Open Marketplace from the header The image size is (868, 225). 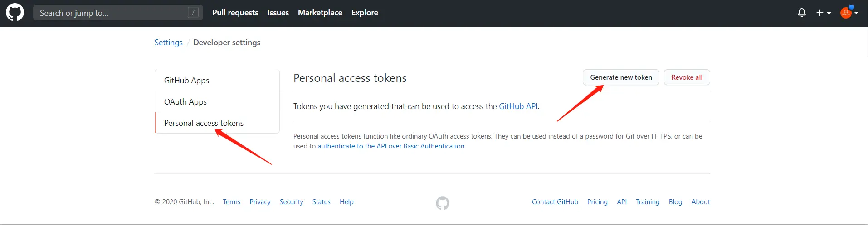coord(320,13)
